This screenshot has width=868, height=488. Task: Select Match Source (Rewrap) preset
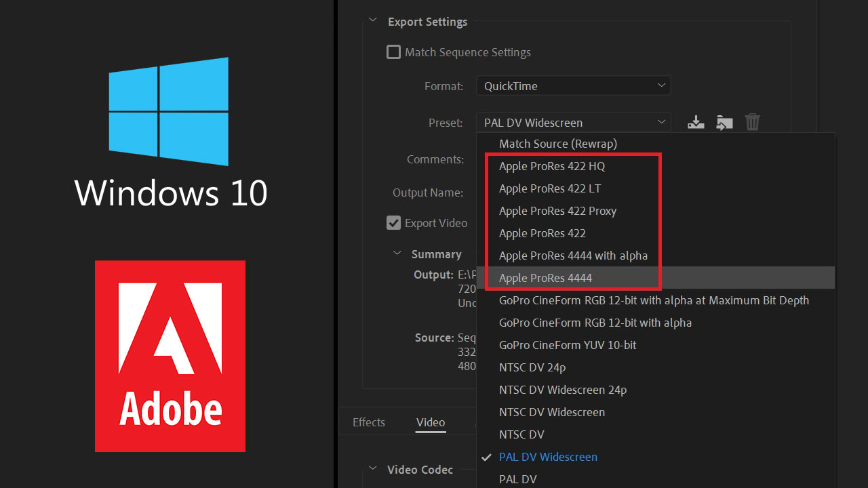tap(557, 144)
